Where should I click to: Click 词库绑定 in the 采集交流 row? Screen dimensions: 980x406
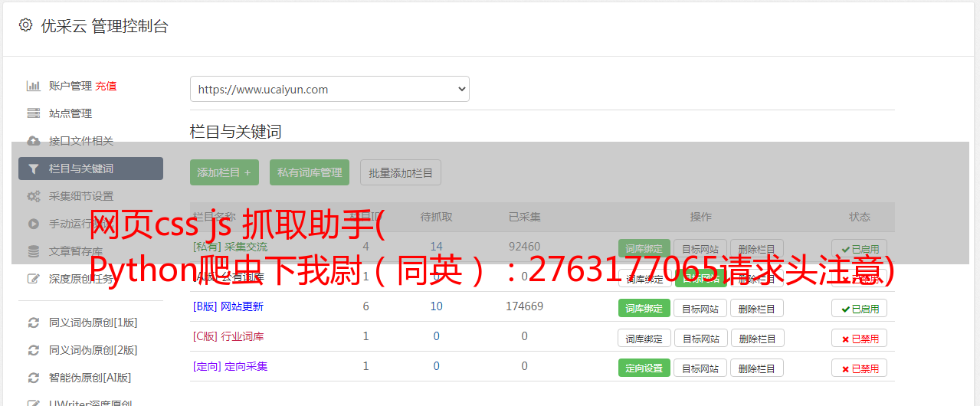click(644, 249)
